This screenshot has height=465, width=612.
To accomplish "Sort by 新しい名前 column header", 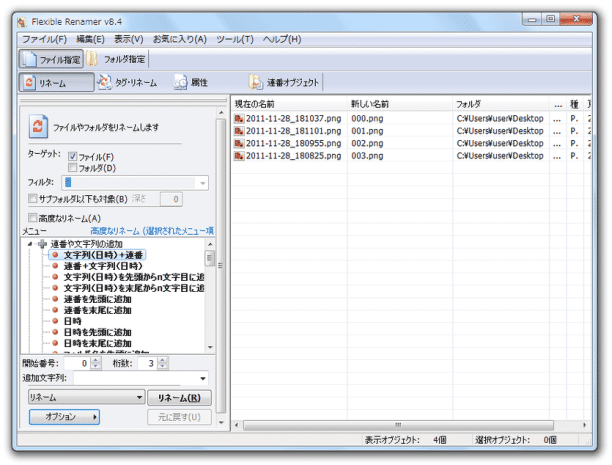I will [x=400, y=104].
